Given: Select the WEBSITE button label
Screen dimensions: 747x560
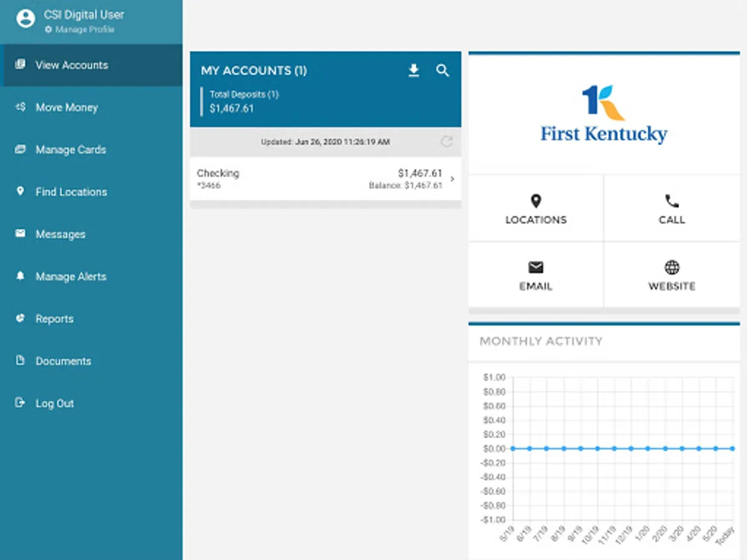Looking at the screenshot, I should tap(672, 286).
